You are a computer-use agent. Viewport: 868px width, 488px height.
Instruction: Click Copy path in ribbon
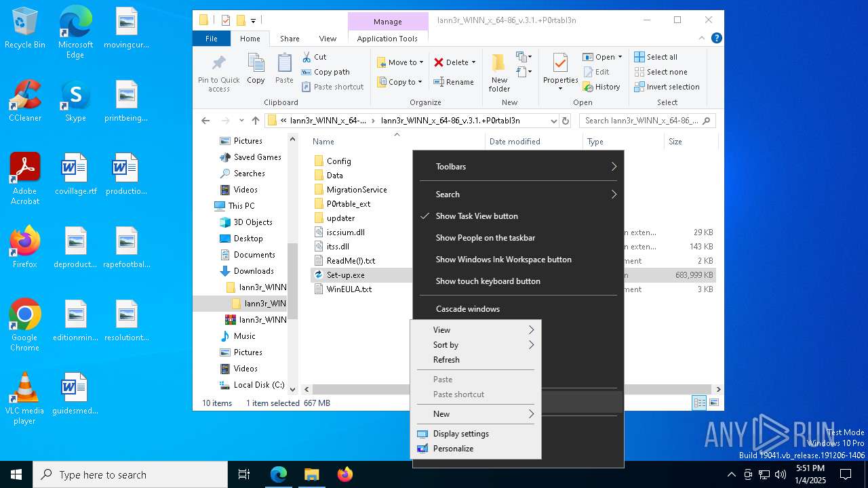pyautogui.click(x=325, y=72)
